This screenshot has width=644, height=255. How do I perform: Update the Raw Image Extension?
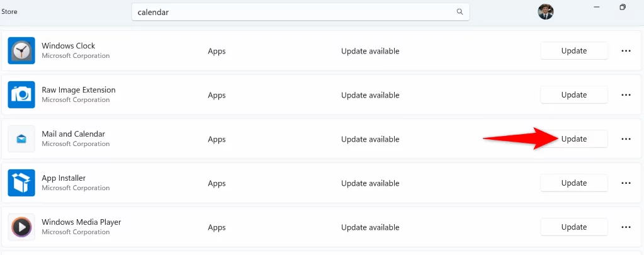pos(573,95)
